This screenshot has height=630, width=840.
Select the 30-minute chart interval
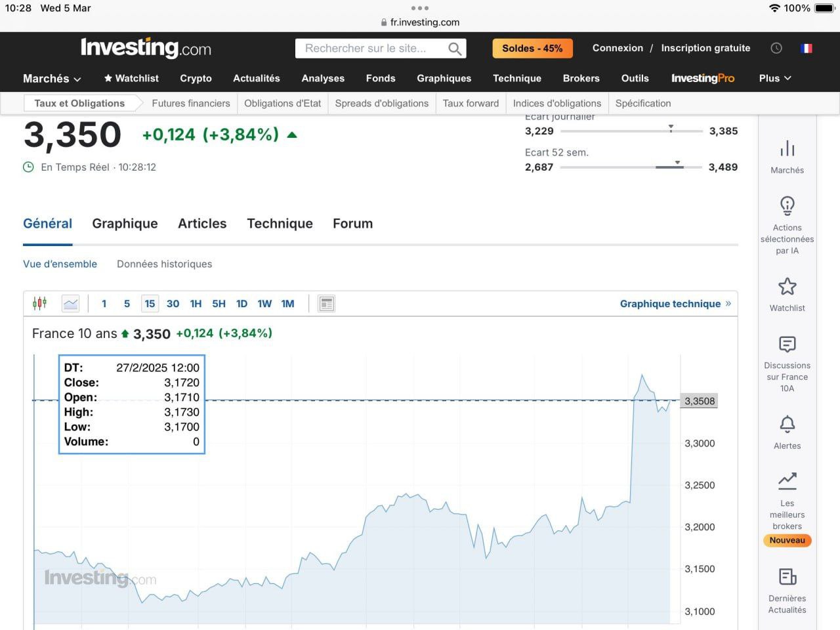point(173,303)
